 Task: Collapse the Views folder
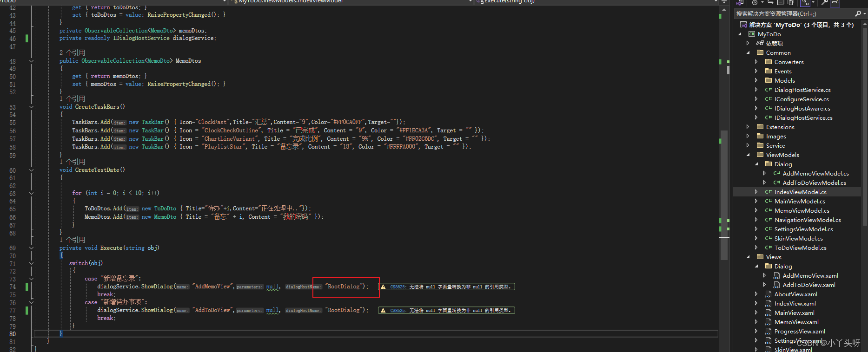click(x=748, y=257)
